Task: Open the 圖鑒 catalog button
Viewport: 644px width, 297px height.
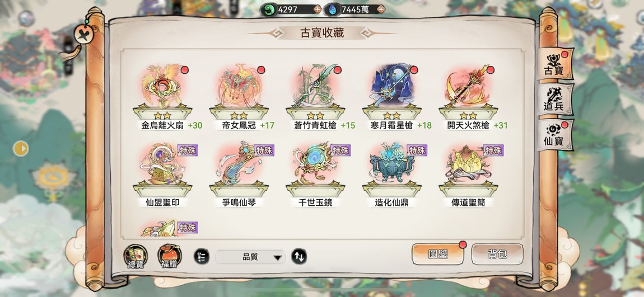Action: (438, 254)
